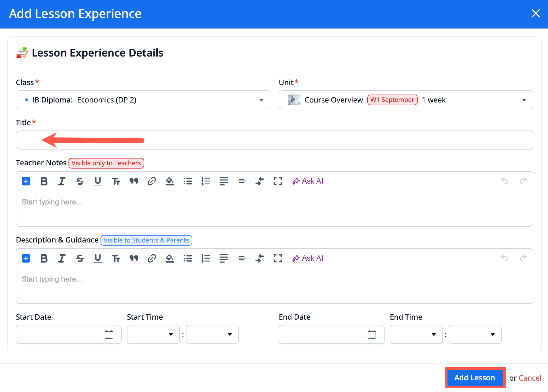
Task: Apply strikethrough in Teacher Notes editor
Action: tap(80, 181)
